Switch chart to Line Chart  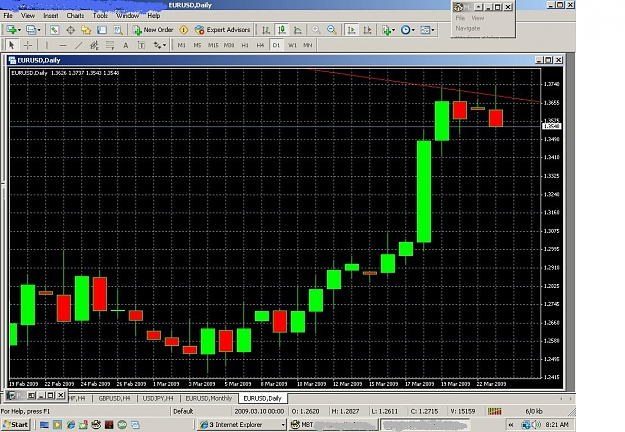(297, 30)
